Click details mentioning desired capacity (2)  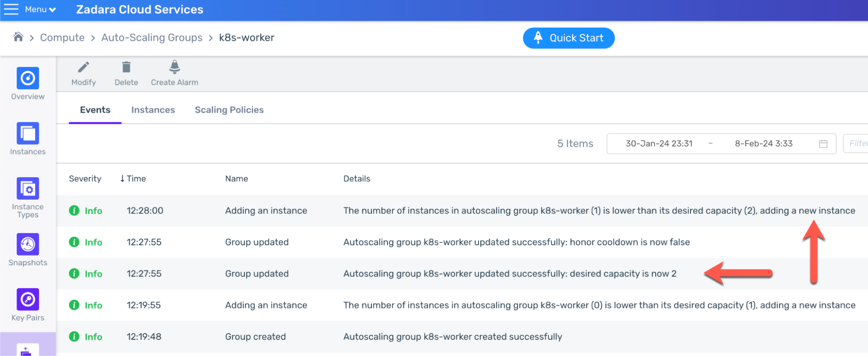[x=599, y=211]
